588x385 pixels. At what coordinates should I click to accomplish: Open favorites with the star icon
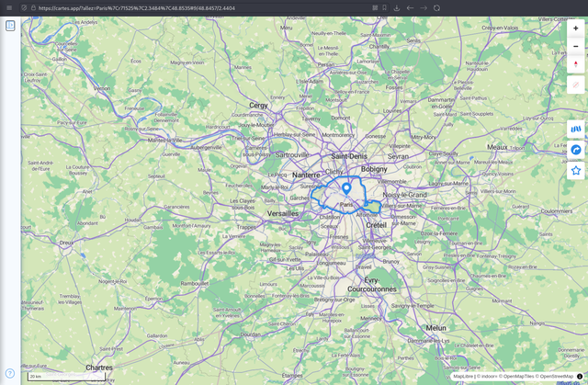coord(576,171)
